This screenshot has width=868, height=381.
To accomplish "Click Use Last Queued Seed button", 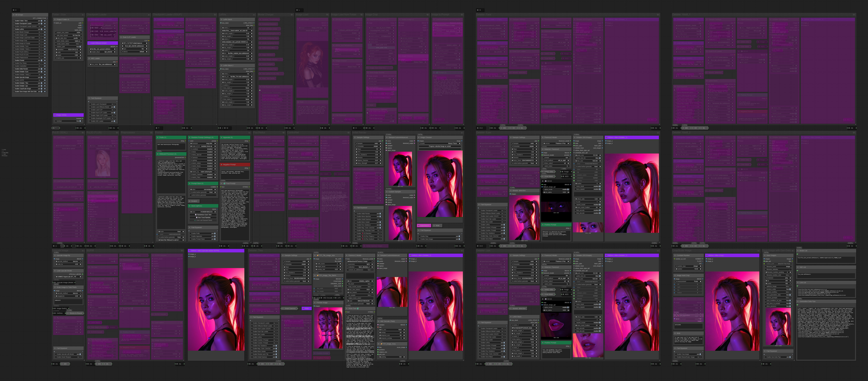I will click(x=203, y=220).
